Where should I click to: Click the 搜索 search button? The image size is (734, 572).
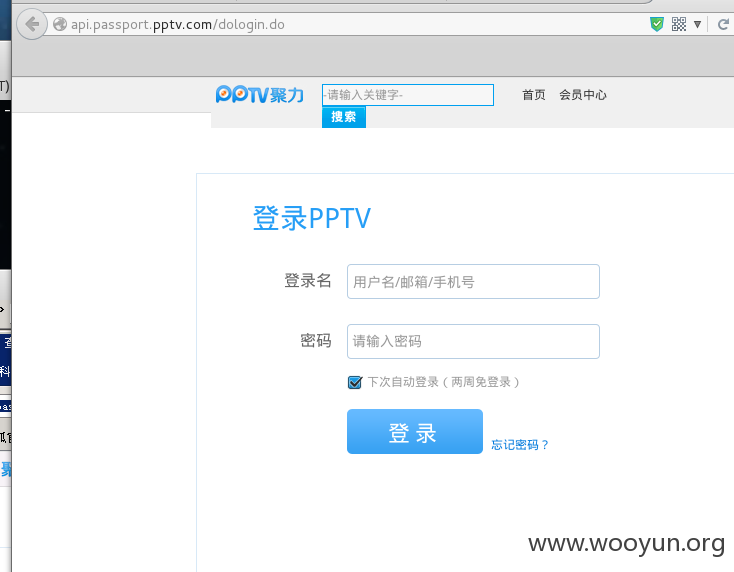(x=344, y=117)
